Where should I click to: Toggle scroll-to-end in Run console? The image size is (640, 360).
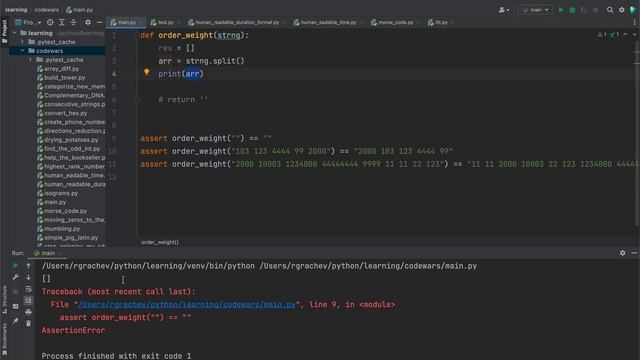point(28,300)
